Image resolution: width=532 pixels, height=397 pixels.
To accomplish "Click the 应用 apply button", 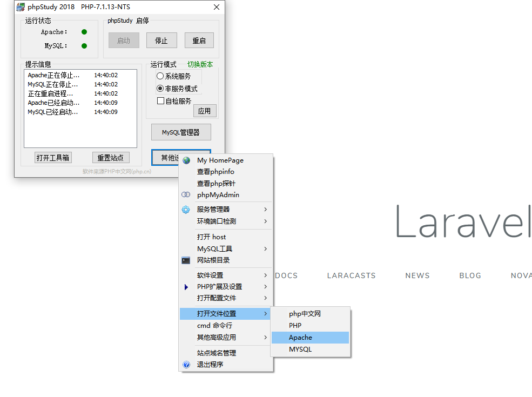I will (205, 111).
